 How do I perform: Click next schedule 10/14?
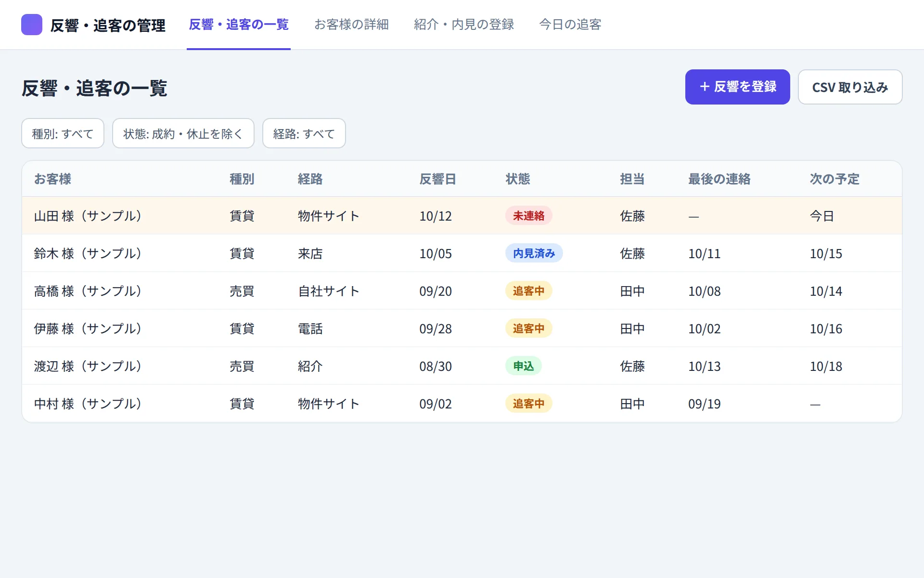coord(826,291)
